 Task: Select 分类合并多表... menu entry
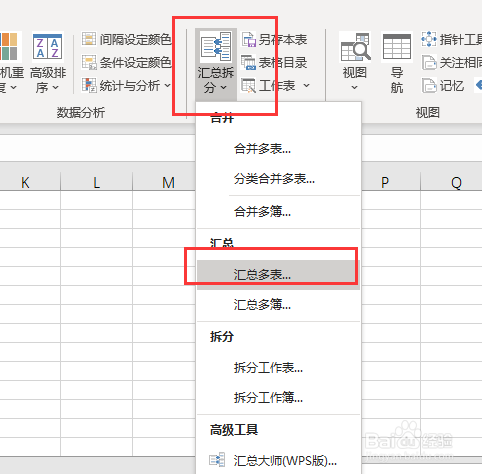pos(278,179)
